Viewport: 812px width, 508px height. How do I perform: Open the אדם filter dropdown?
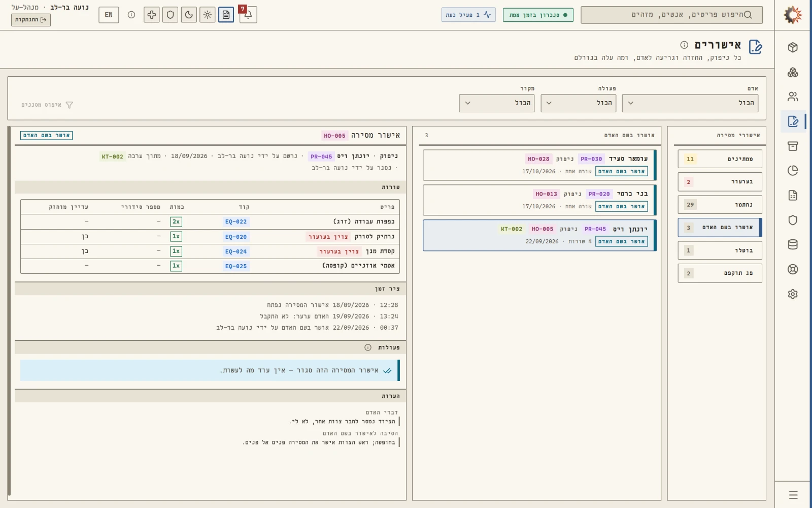tap(690, 103)
